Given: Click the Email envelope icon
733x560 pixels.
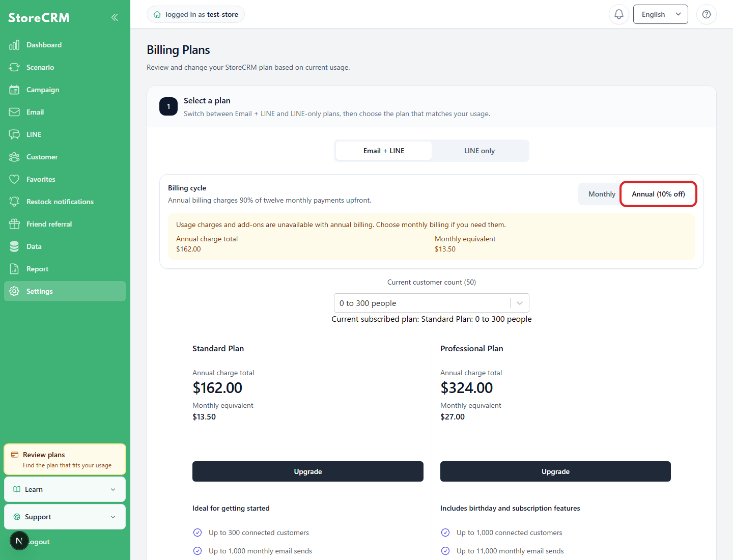Looking at the screenshot, I should click(14, 112).
